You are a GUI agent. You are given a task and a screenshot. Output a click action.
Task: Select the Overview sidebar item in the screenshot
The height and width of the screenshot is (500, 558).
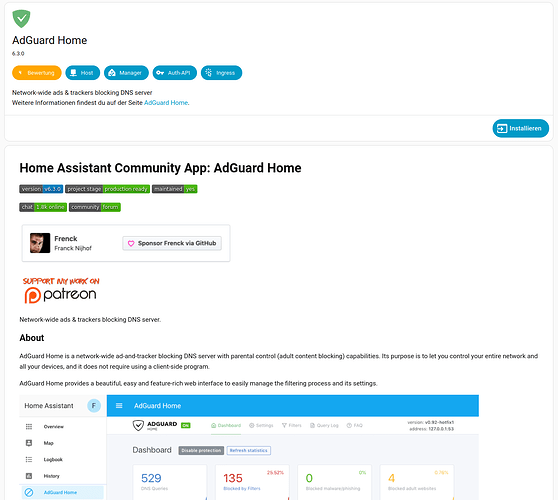click(63, 427)
